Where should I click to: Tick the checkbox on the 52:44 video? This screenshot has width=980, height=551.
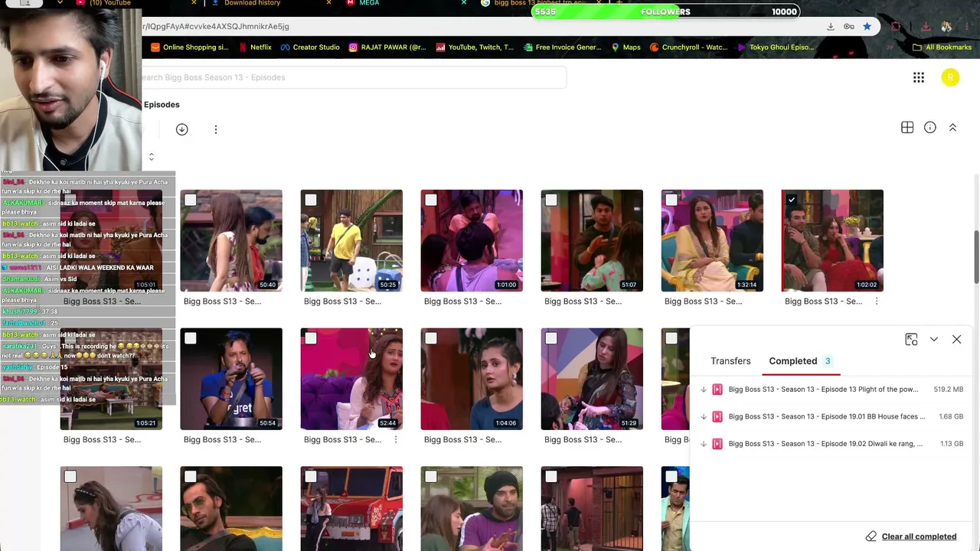pos(311,338)
